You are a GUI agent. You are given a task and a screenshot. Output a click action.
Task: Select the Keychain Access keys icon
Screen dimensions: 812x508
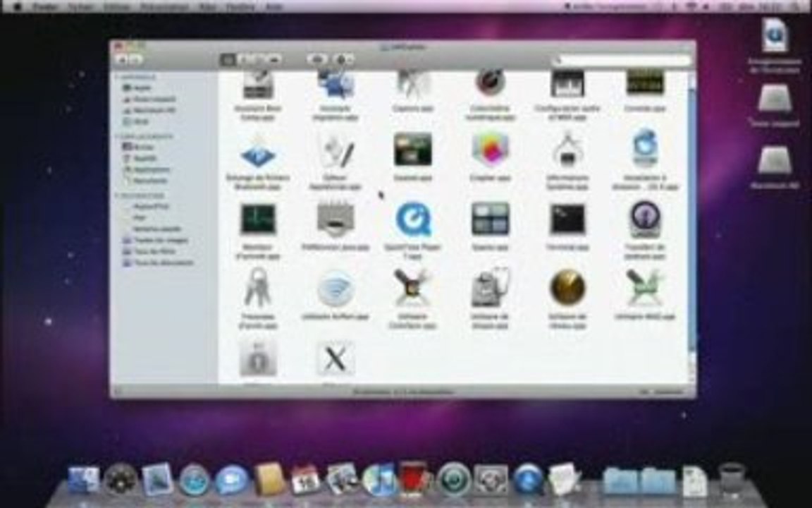[258, 286]
